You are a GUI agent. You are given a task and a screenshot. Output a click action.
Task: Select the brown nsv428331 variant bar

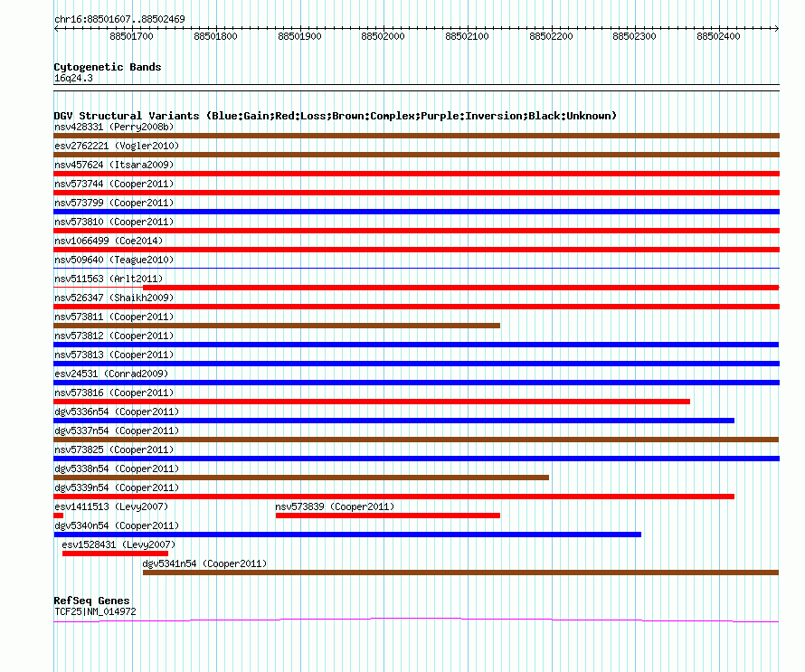pyautogui.click(x=416, y=136)
